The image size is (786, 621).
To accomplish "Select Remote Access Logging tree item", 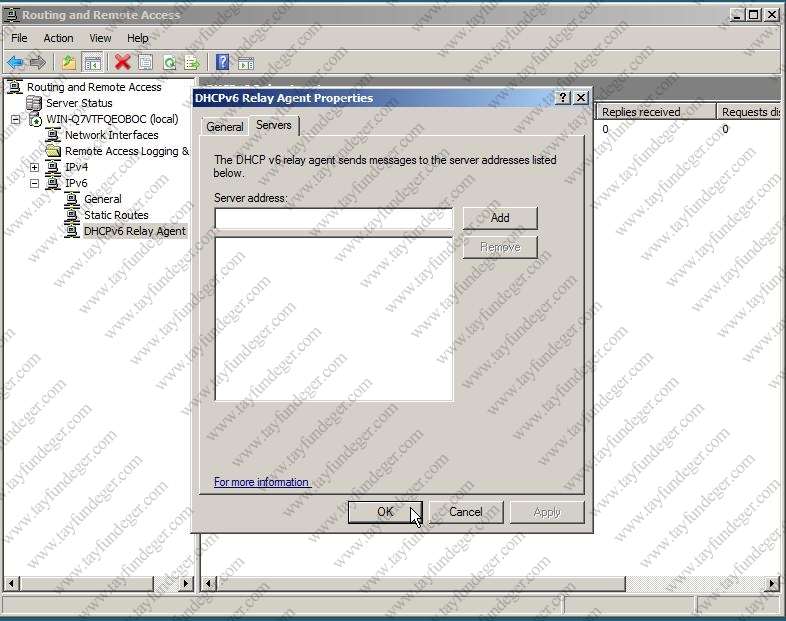I will point(127,151).
